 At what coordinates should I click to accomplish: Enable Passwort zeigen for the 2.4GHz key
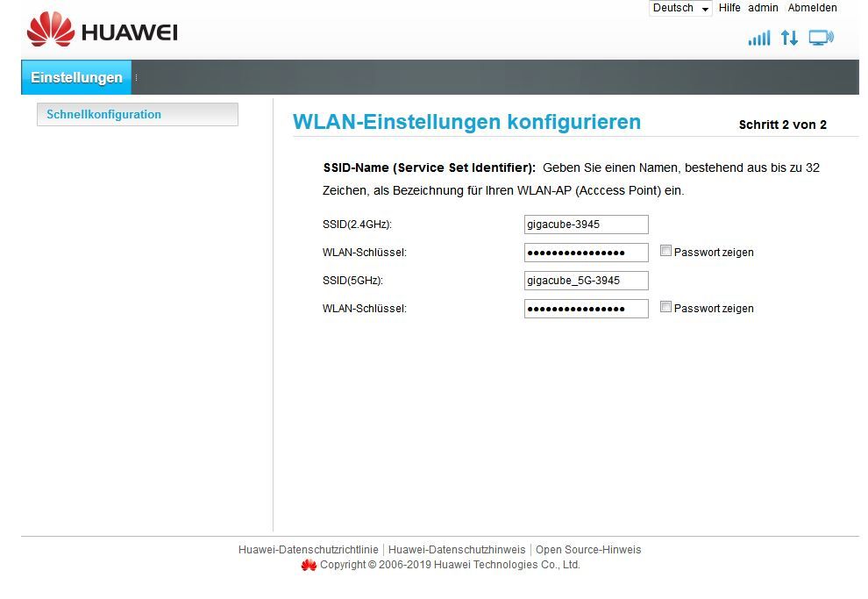(x=666, y=251)
